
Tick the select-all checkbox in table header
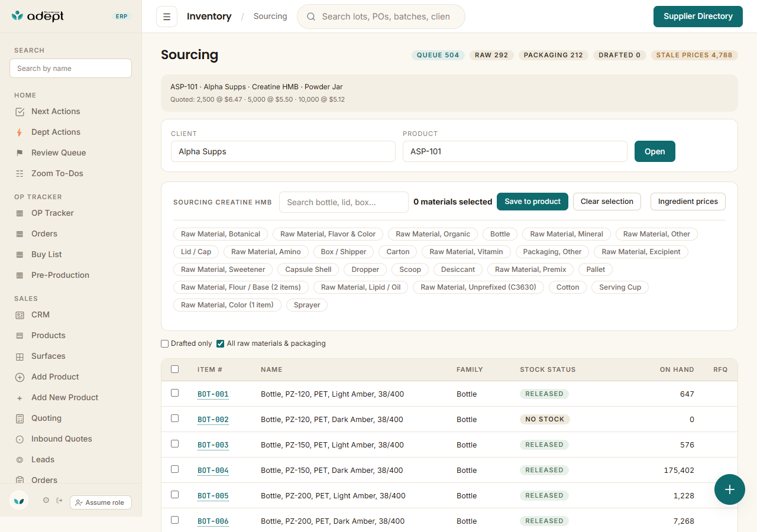click(174, 369)
